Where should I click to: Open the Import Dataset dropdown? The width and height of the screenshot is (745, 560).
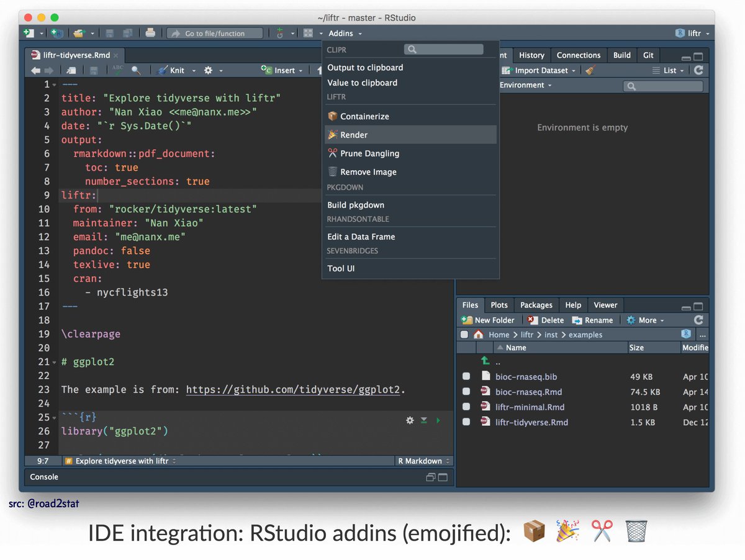539,70
